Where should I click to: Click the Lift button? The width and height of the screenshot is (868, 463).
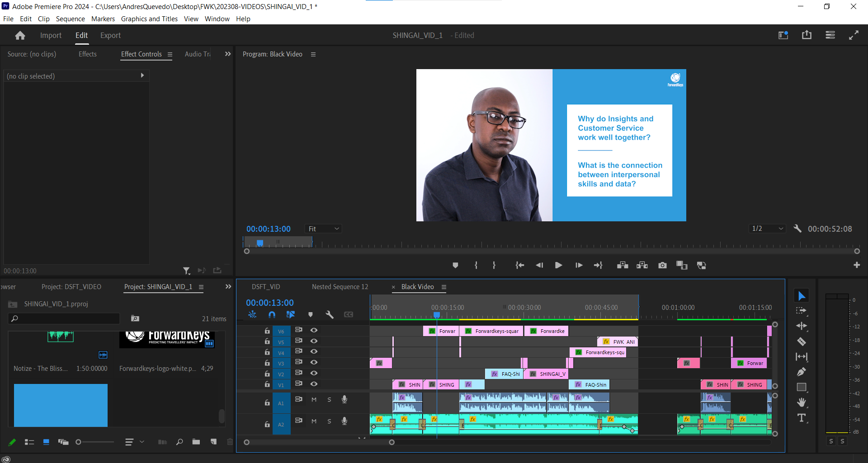pyautogui.click(x=623, y=265)
